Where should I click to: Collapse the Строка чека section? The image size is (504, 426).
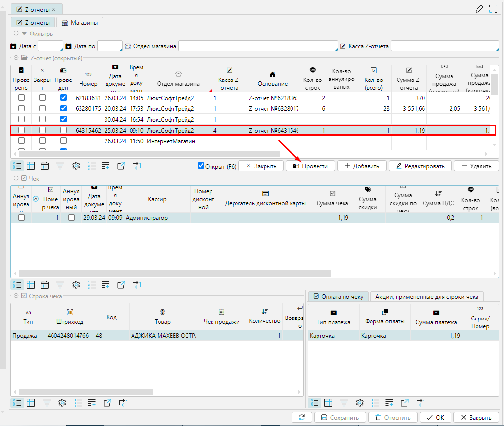coord(16,296)
